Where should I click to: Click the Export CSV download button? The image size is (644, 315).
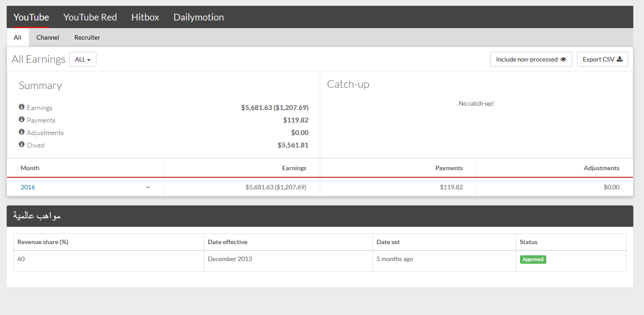tap(602, 59)
